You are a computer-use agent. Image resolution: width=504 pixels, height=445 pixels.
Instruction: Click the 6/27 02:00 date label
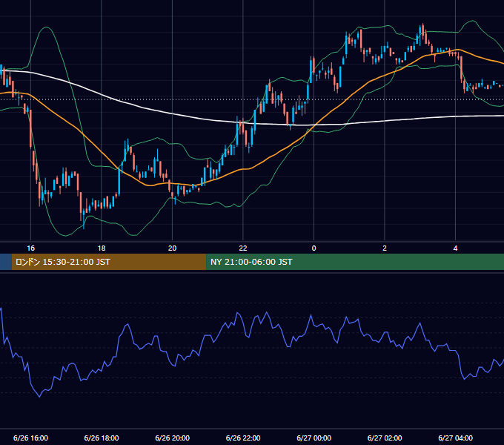pyautogui.click(x=385, y=438)
